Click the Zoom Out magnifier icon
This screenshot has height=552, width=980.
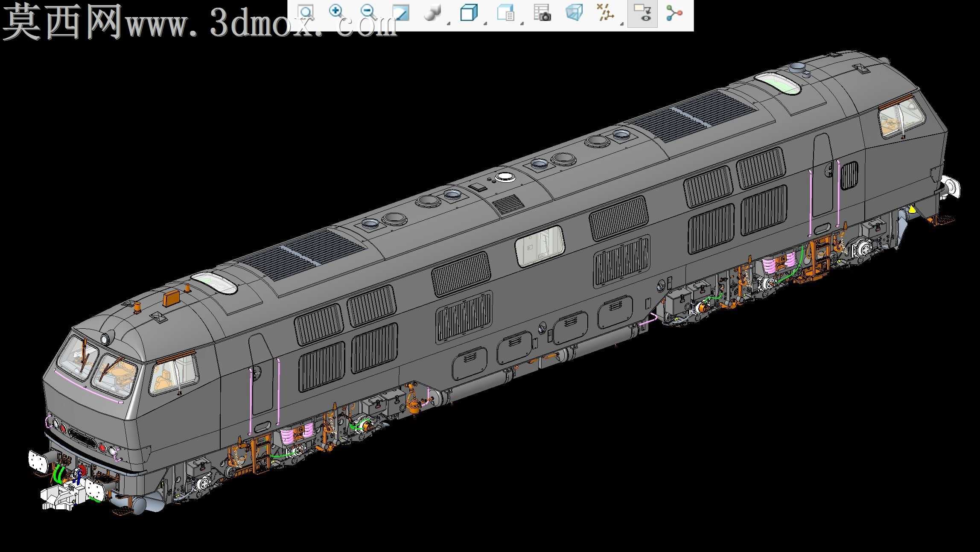tap(368, 13)
